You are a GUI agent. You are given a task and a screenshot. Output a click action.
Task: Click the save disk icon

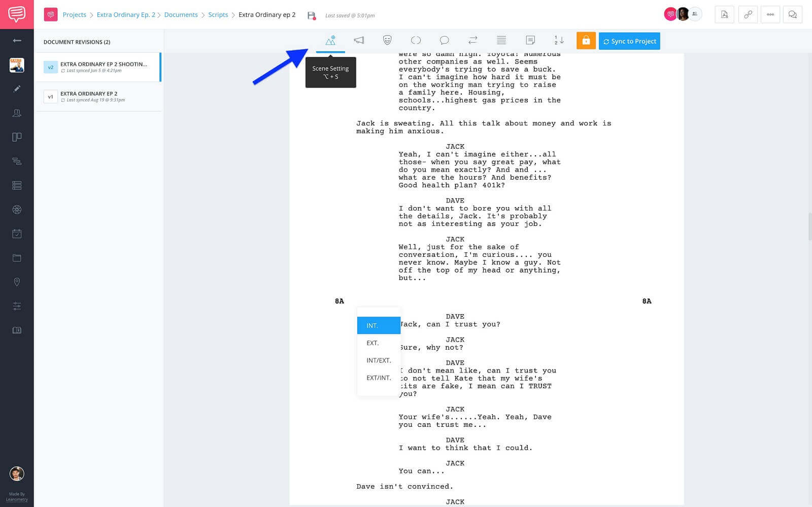(x=312, y=15)
